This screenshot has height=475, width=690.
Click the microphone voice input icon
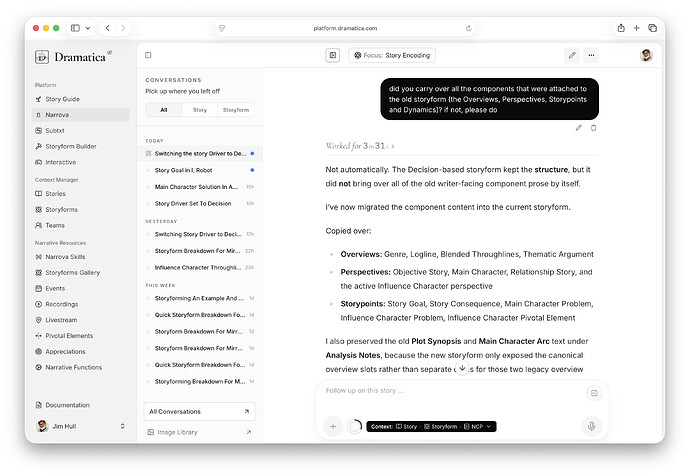point(591,426)
